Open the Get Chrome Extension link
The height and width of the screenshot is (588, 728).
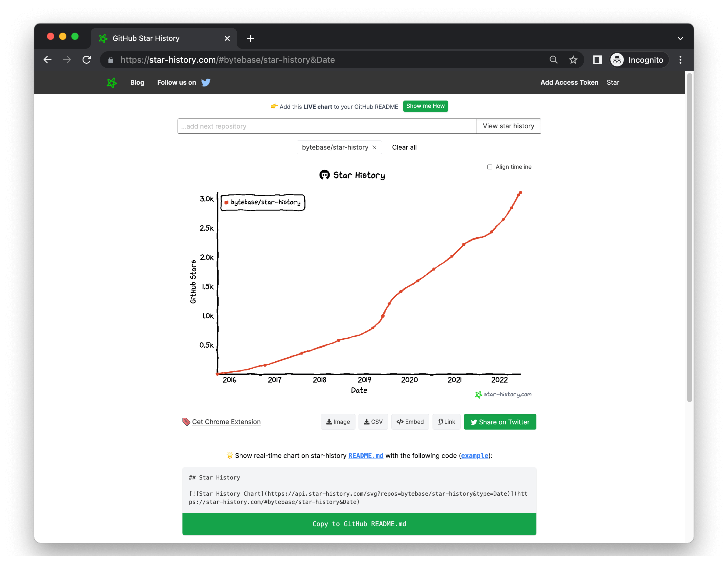tap(226, 422)
